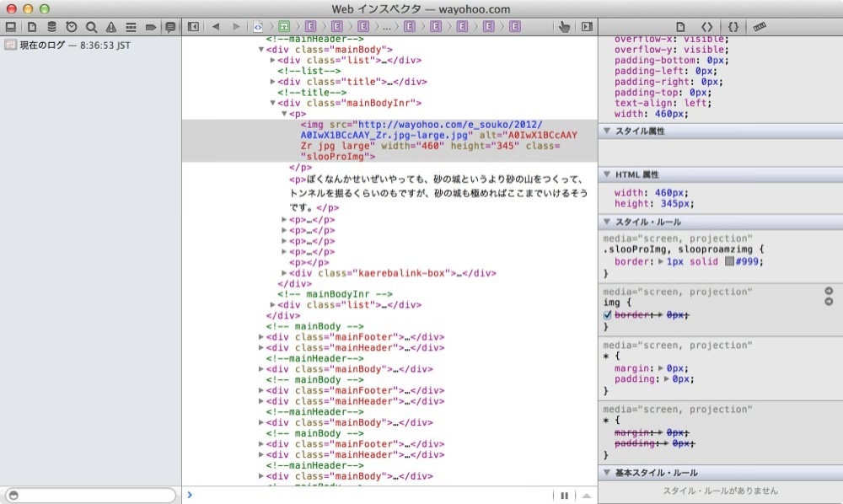Go forward with the right arrow
Image resolution: width=843 pixels, height=504 pixels.
236,26
